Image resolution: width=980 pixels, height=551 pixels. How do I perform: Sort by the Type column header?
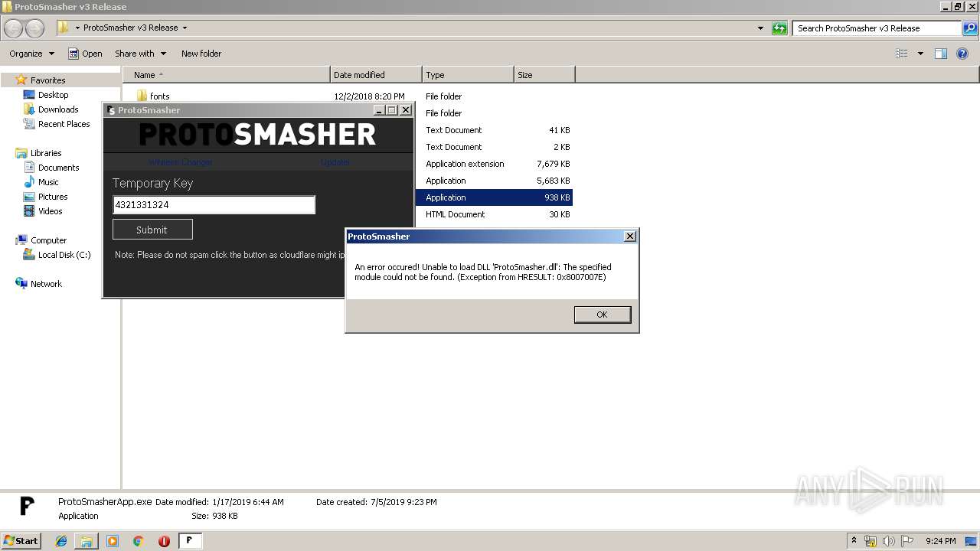click(x=468, y=75)
